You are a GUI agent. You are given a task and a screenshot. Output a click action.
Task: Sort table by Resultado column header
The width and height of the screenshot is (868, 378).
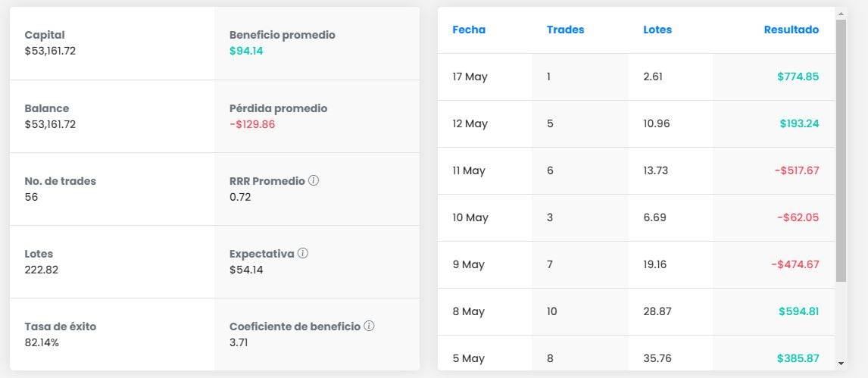tap(791, 30)
